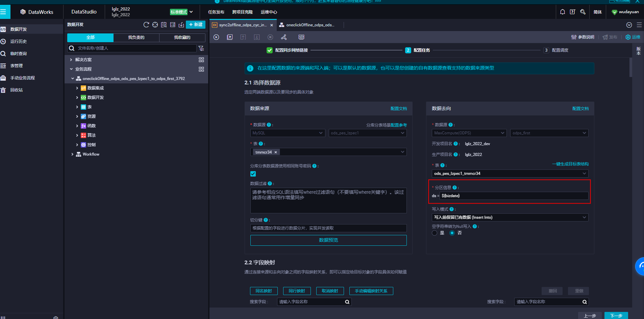This screenshot has width=644, height=319.
Task: Select the 全部 tab
Action: [x=90, y=37]
